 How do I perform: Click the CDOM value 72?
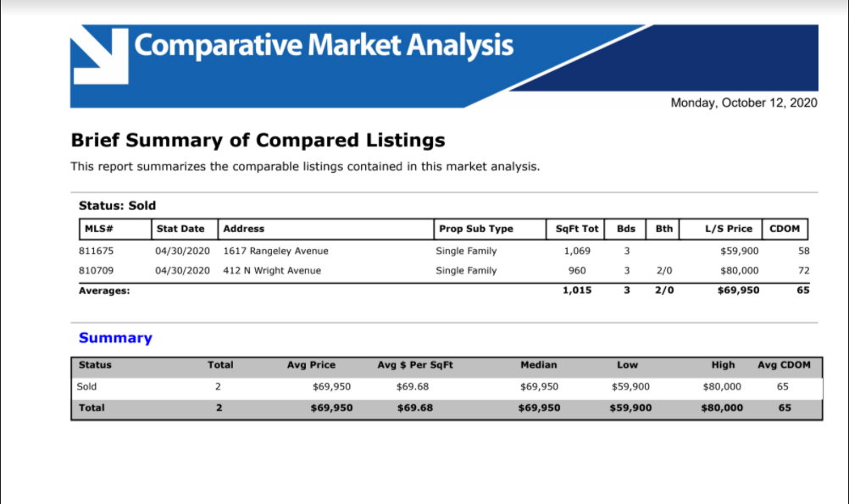803,271
